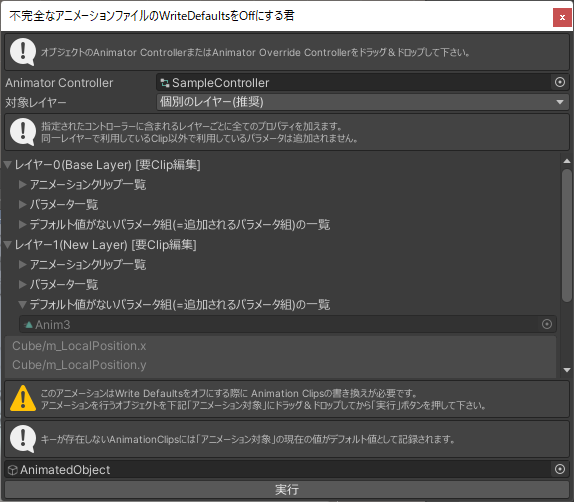The height and width of the screenshot is (502, 574).
Task: Expand Base Layer アニメーションクリップ一覧
Action: [x=23, y=184]
